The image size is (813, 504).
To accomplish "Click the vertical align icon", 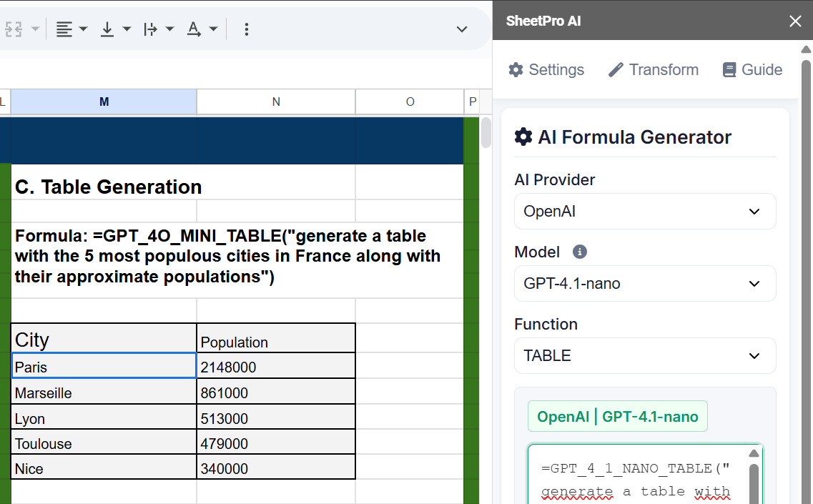I will click(107, 29).
